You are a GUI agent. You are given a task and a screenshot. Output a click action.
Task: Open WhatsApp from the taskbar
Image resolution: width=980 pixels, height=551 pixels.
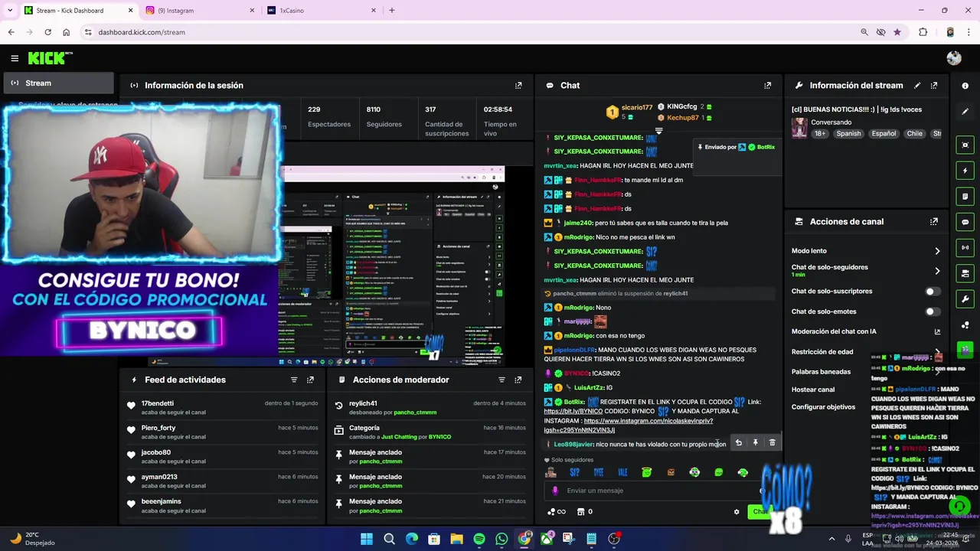click(x=501, y=539)
